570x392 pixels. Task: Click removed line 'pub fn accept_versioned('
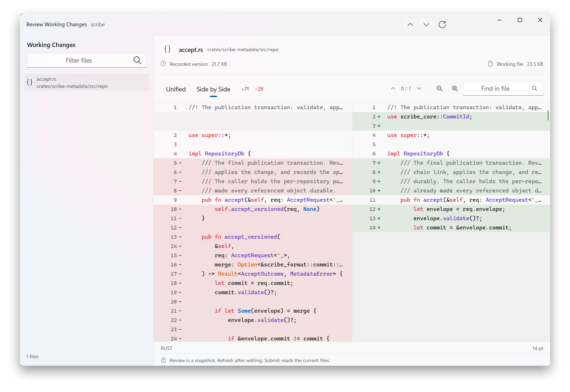[253, 237]
